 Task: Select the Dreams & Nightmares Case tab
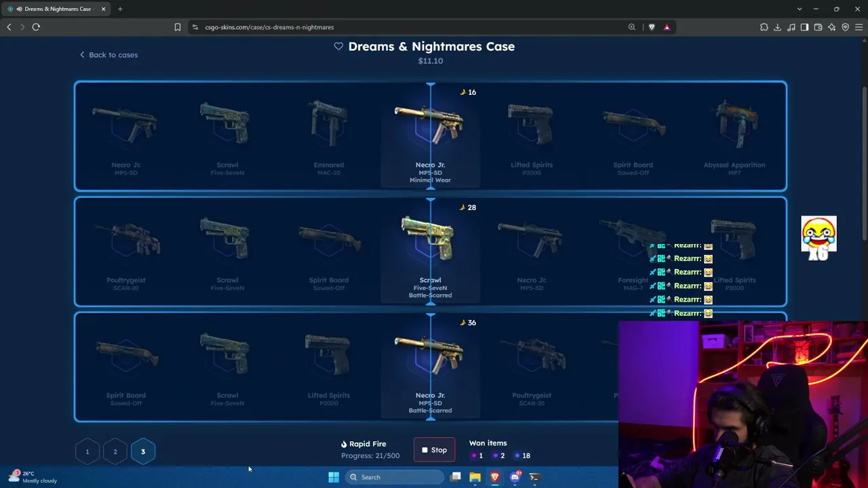click(x=57, y=9)
